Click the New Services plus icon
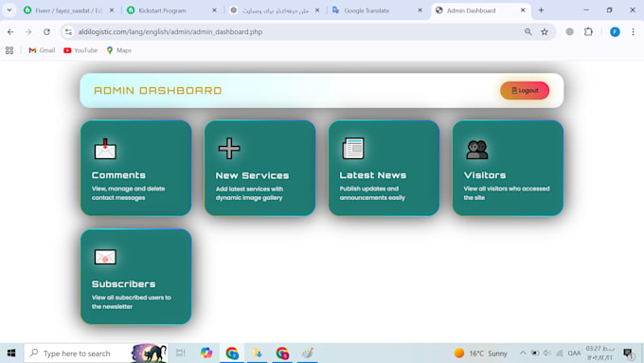This screenshot has width=644, height=363. point(229,149)
